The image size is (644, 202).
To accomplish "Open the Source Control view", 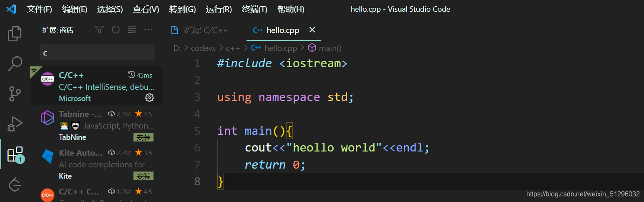I will point(15,94).
